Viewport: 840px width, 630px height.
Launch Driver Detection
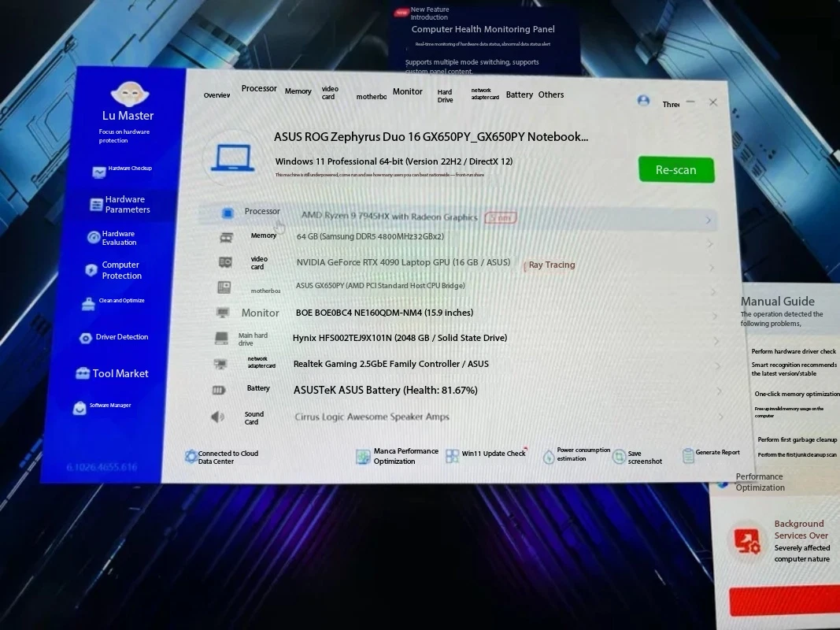[113, 338]
